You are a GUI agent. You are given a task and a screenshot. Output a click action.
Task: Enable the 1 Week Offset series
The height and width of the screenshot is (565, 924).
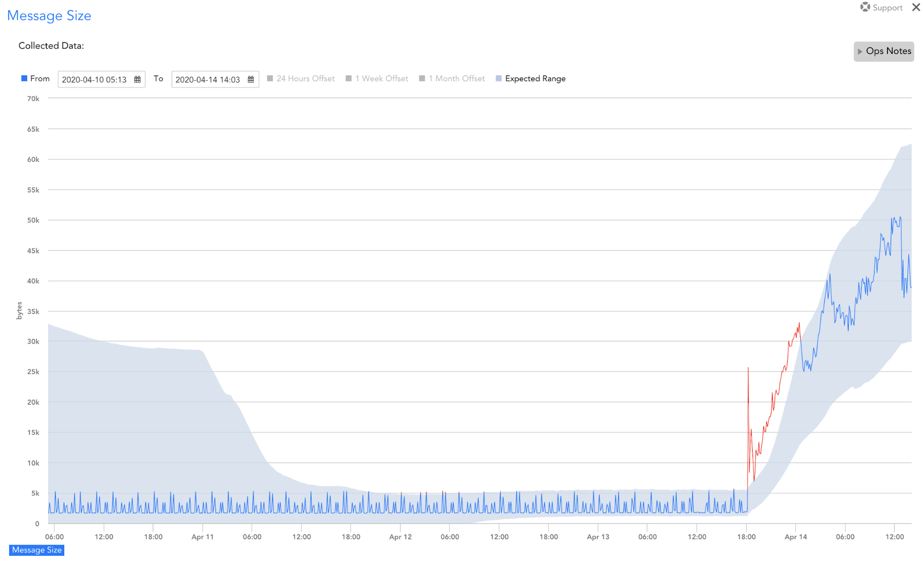(x=349, y=79)
